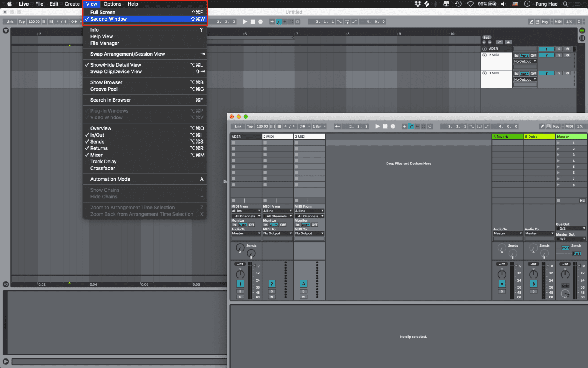Image resolution: width=588 pixels, height=368 pixels.
Task: Choose Automation Mode in View menu
Action: (x=145, y=179)
